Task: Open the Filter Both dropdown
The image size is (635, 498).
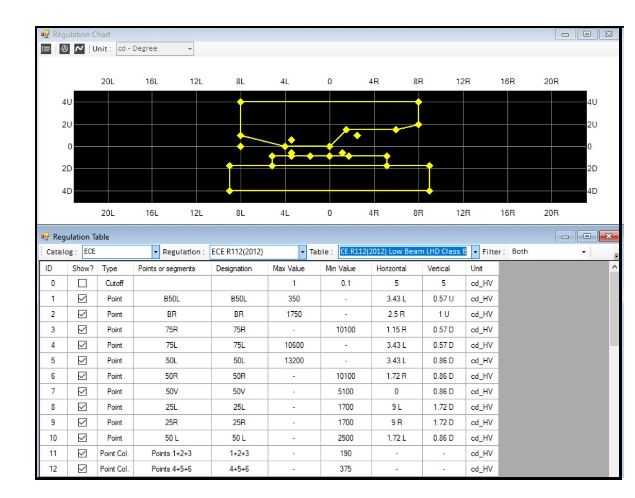Action: (x=548, y=252)
